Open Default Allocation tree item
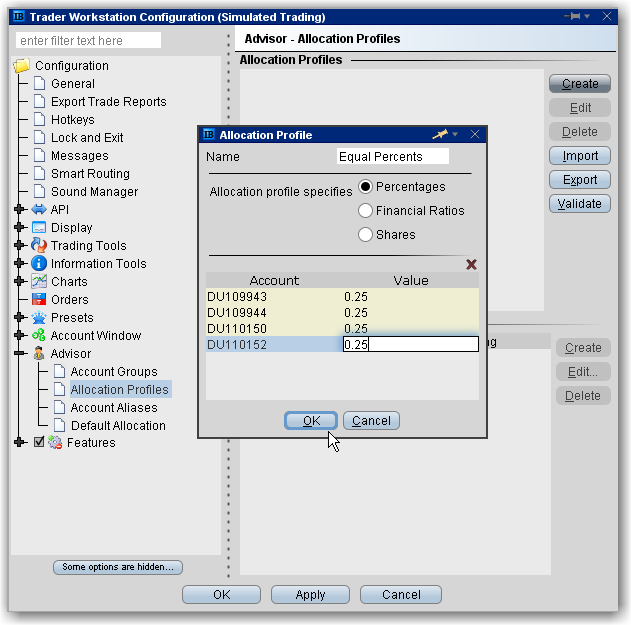 [x=117, y=426]
